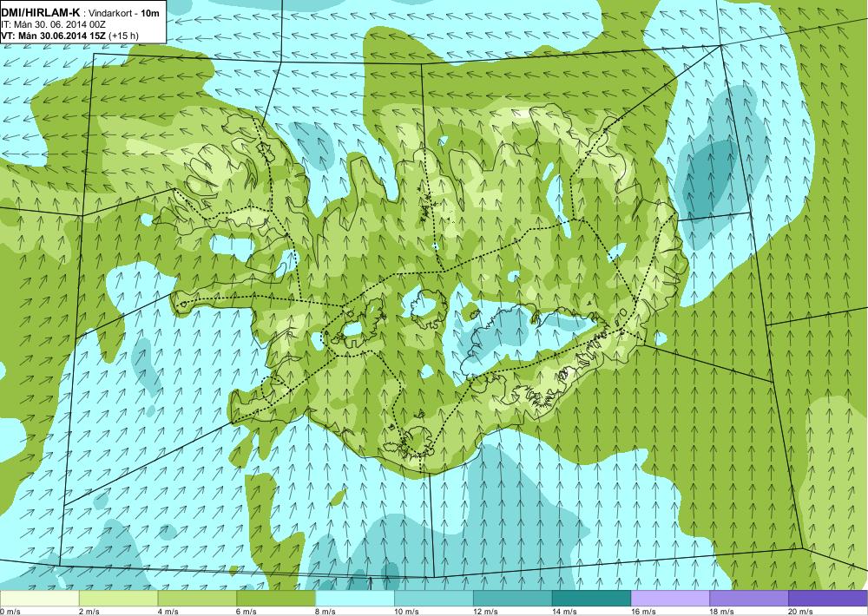Click the "VT: Mán 30.06.2014 15Z" valid time
The width and height of the screenshot is (868, 616).
(x=54, y=36)
